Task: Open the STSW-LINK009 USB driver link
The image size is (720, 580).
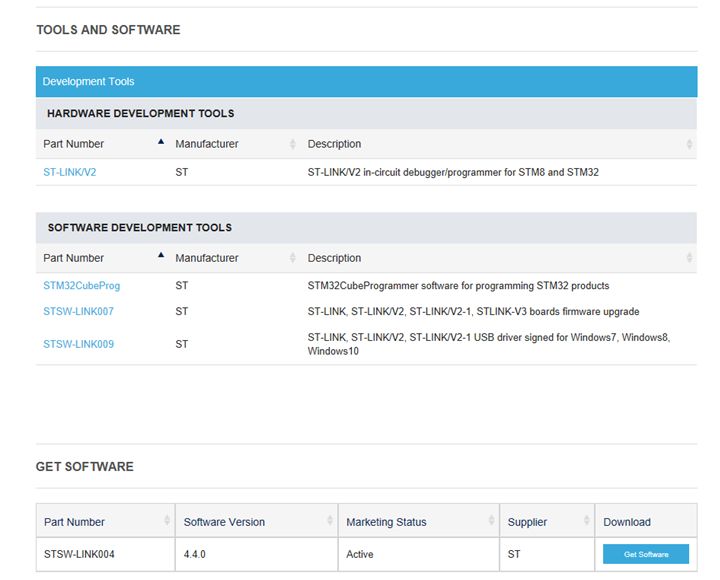Action: [x=79, y=344]
